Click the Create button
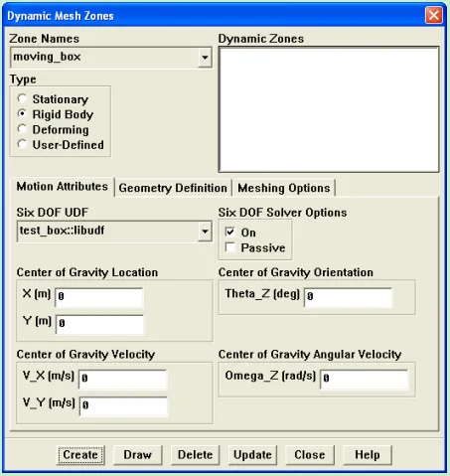Image resolution: width=450 pixels, height=476 pixels. (x=80, y=455)
